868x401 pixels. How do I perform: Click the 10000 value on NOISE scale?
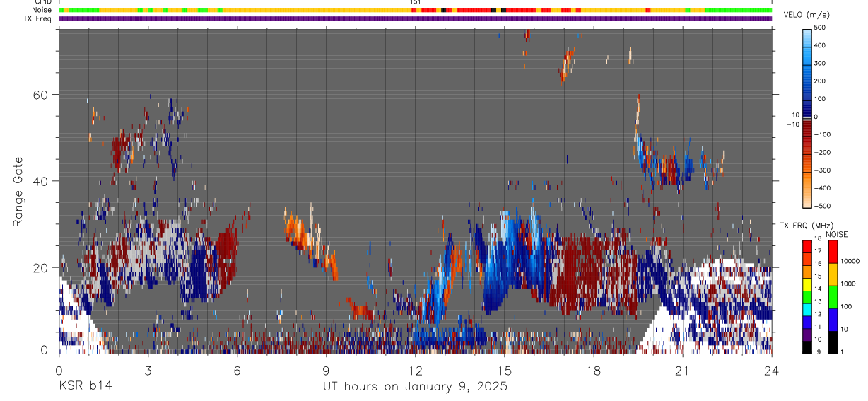pos(849,262)
